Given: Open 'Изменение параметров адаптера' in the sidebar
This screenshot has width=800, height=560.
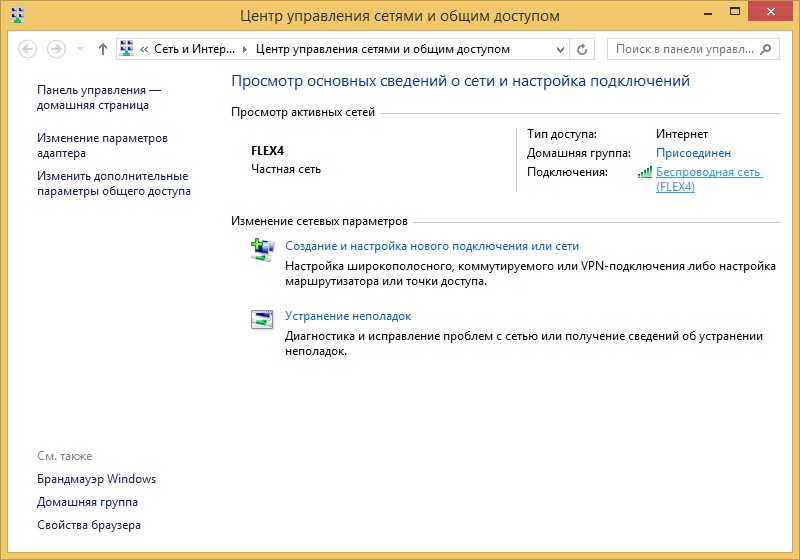Looking at the screenshot, I should click(x=102, y=146).
